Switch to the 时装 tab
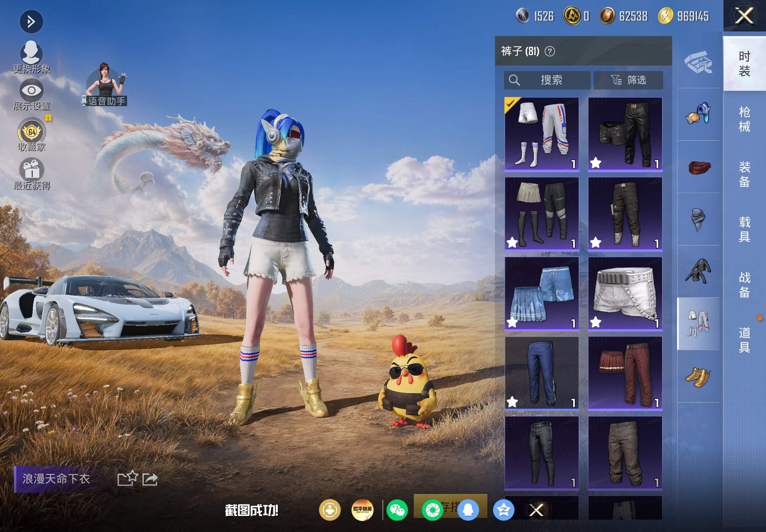The width and height of the screenshot is (766, 532). tap(744, 64)
